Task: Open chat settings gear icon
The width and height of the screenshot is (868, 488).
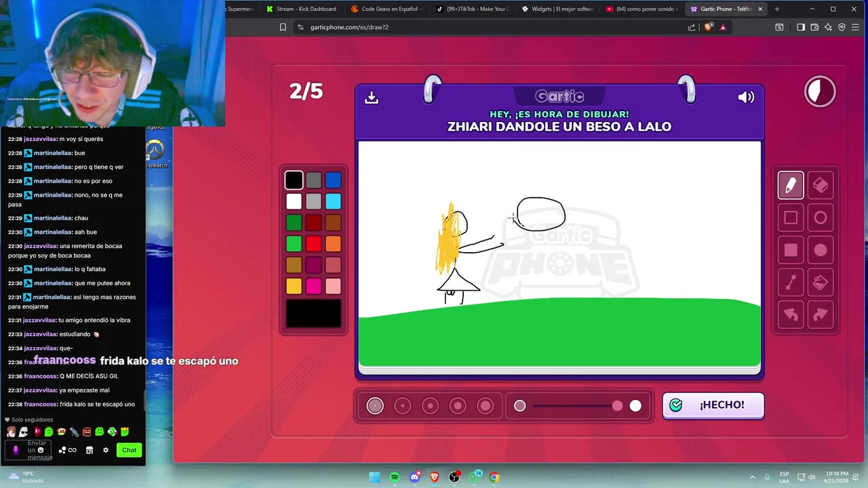Action: pos(105,450)
